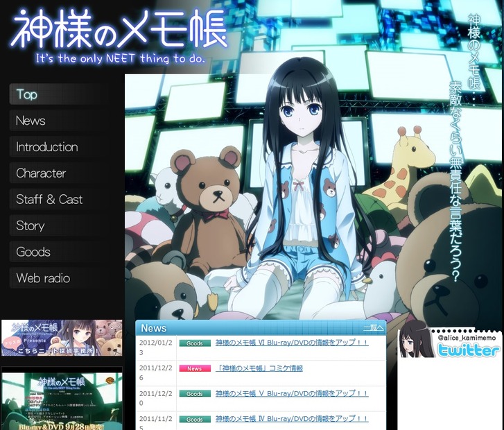Click the 2012/01/23 news date
504x430 pixels.
tap(156, 347)
